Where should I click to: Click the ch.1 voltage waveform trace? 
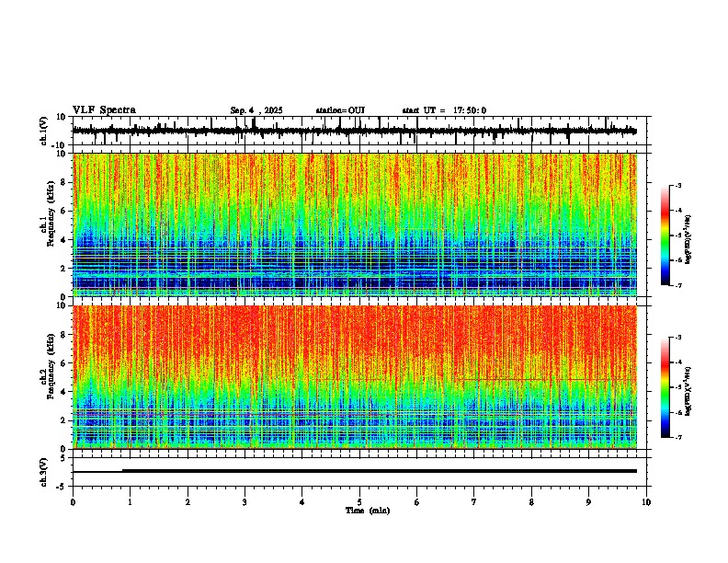tap(354, 131)
